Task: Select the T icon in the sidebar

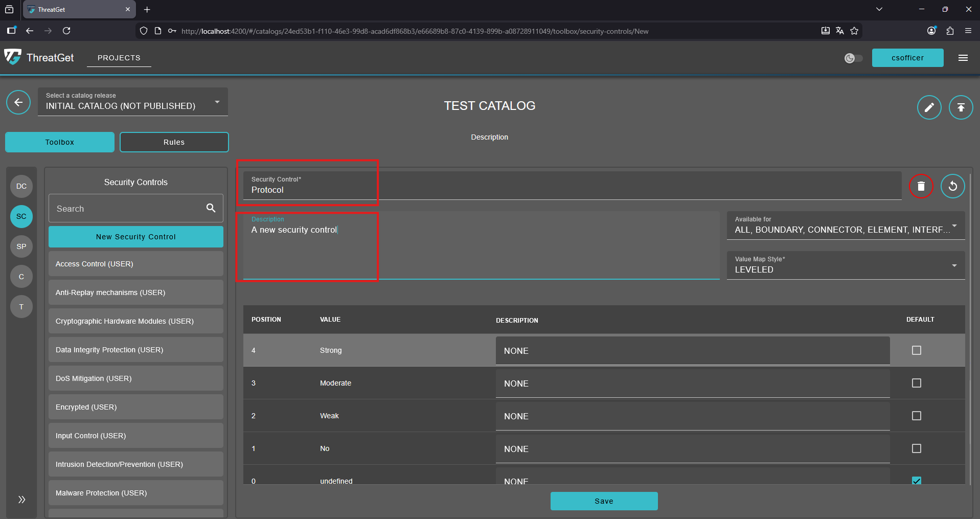Action: (x=21, y=307)
